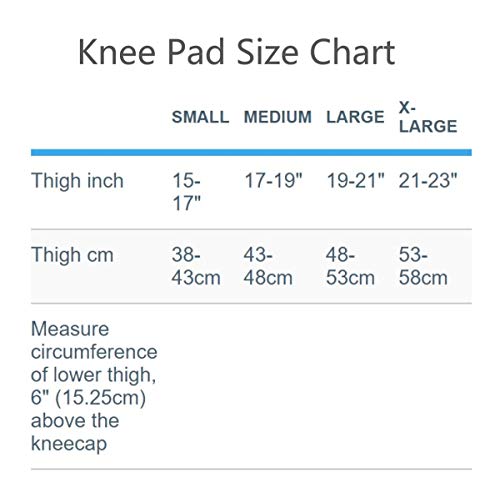
Task: Click the 17-19" medium thigh value
Action: pos(273,180)
